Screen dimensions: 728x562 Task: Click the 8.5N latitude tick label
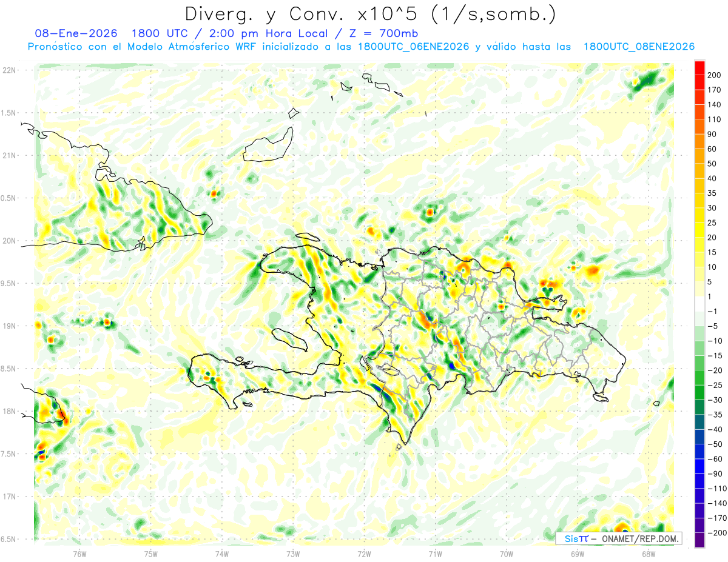pos(9,369)
